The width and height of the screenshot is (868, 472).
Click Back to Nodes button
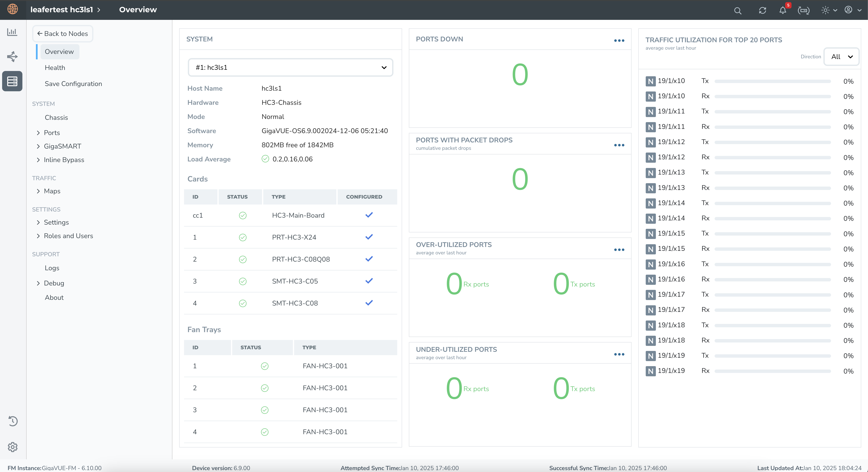pos(63,34)
